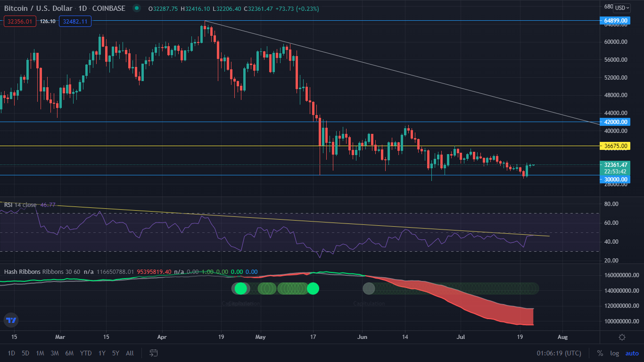Open the timezone menu showing 01:06:19 (UTC)
Image resolution: width=644 pixels, height=362 pixels.
tap(559, 353)
